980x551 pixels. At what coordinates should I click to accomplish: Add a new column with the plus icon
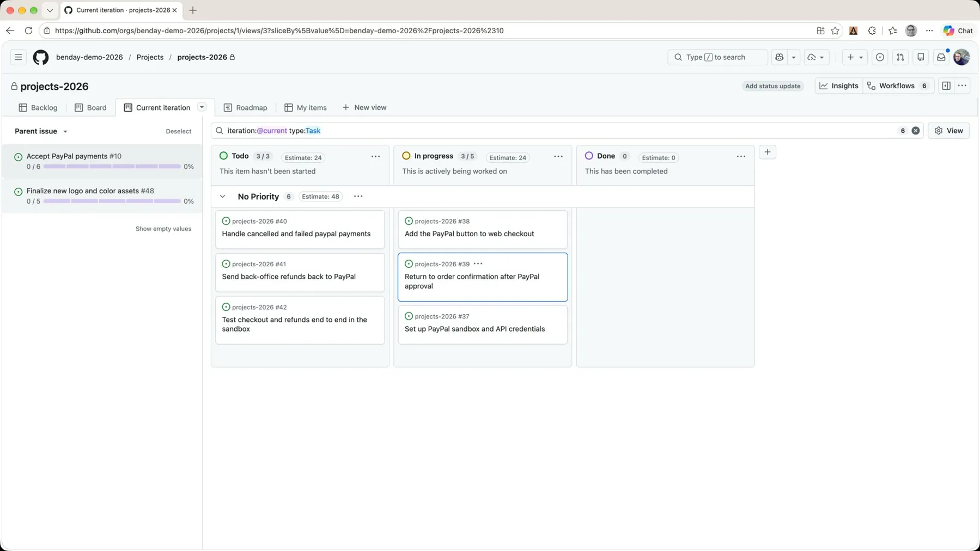click(x=767, y=152)
